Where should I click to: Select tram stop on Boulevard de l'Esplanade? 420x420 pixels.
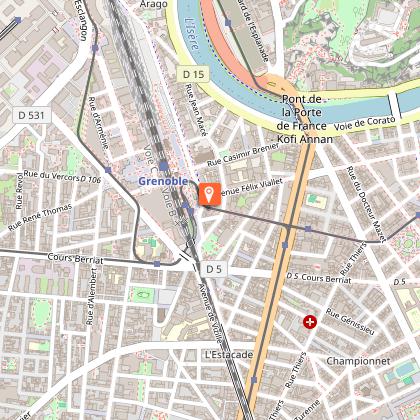(x=228, y=23)
